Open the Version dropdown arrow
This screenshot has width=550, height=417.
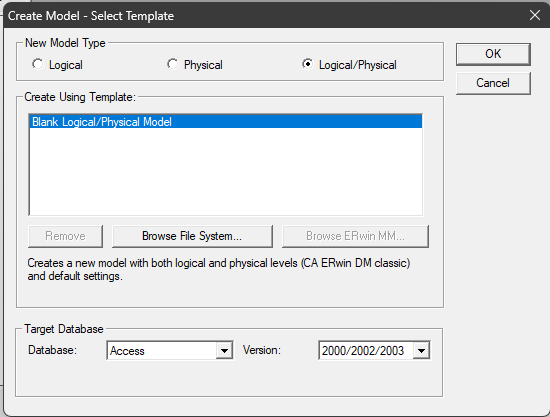click(421, 350)
